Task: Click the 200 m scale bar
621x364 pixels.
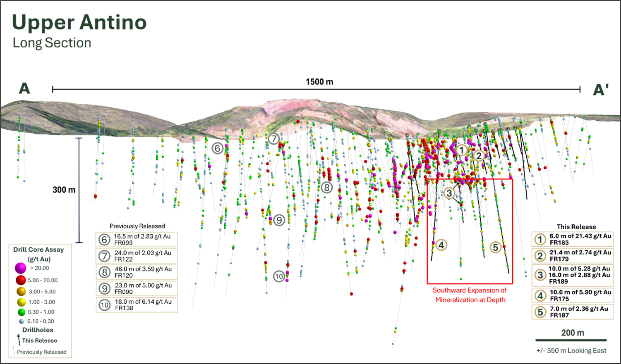Action: tap(571, 340)
